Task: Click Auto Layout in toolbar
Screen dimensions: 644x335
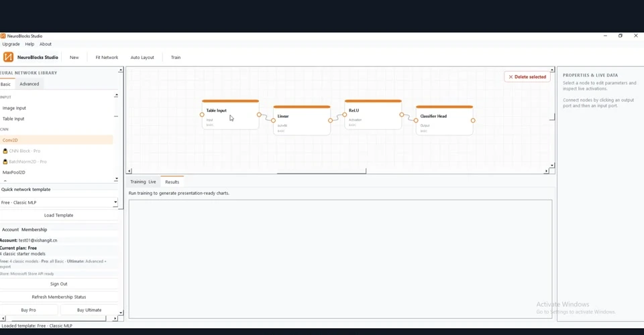Action: [142, 58]
